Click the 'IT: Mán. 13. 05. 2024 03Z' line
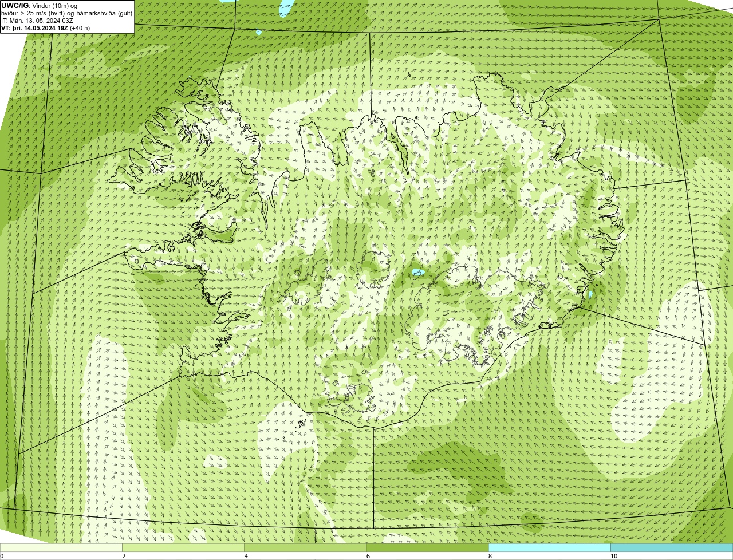 point(37,21)
